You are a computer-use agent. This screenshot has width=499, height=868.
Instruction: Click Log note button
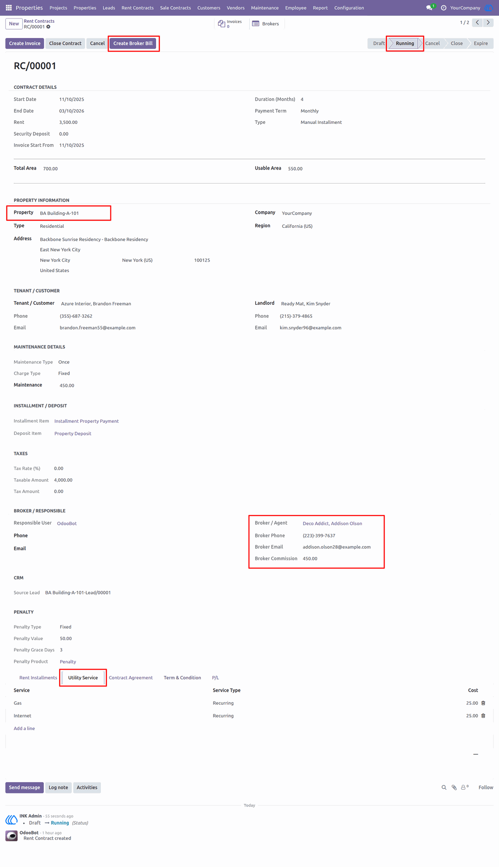tap(58, 788)
